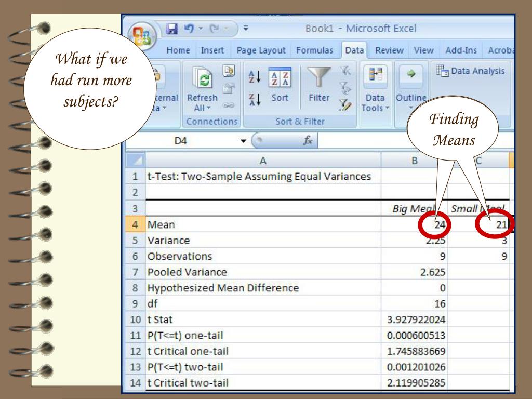
Task: Save workbook with the floppy disk icon
Action: tap(172, 29)
